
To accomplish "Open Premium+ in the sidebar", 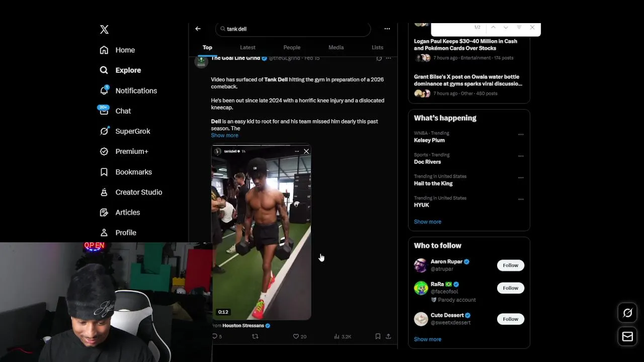I will tap(124, 151).
